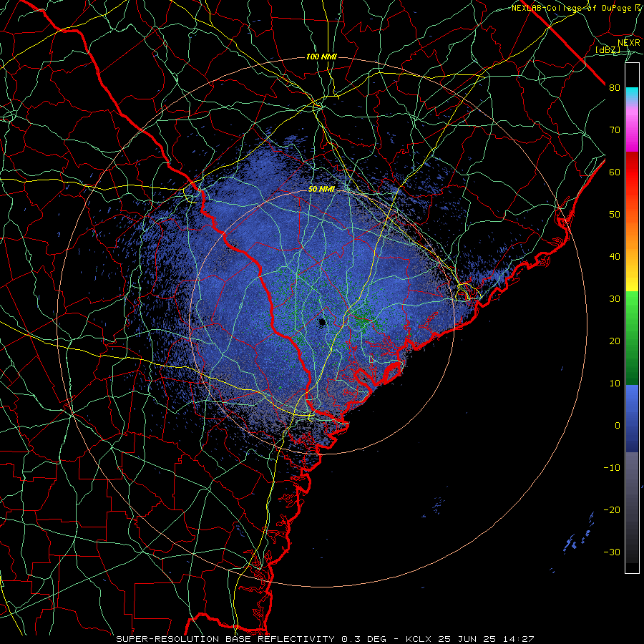
Task: Click the "100 NMI" range ring label
Action: (x=321, y=57)
